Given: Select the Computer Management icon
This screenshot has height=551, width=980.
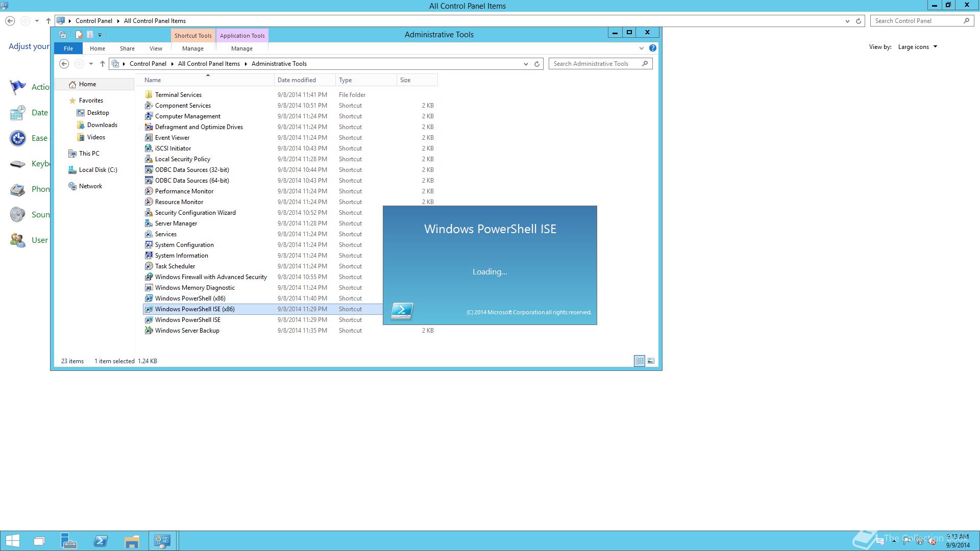Looking at the screenshot, I should (149, 116).
